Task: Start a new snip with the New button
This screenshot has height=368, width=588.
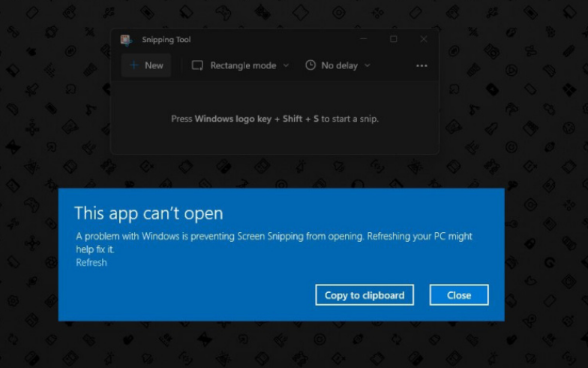Action: (x=145, y=65)
